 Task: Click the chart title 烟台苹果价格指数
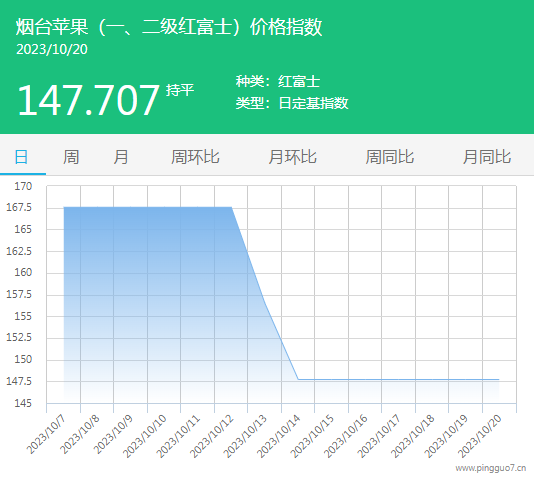pos(169,27)
